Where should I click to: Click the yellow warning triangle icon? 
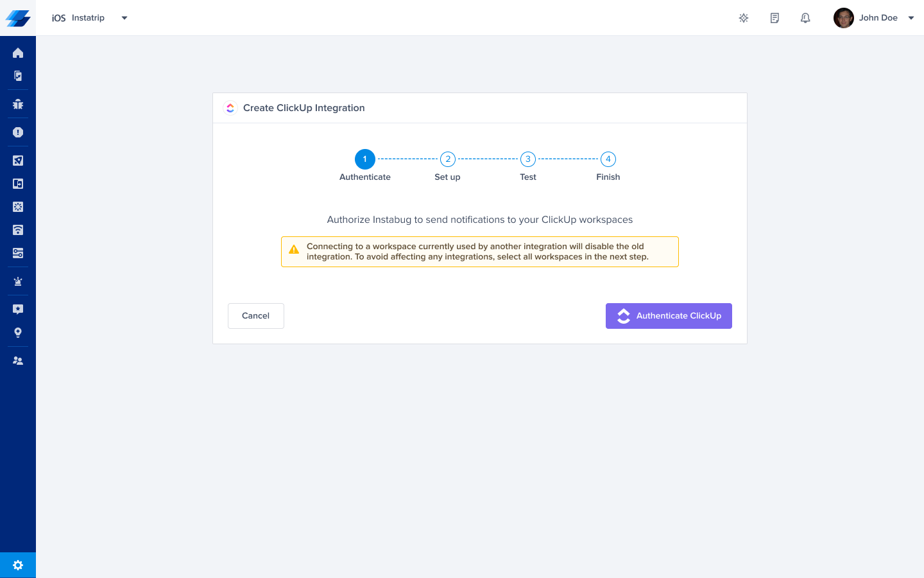[294, 250]
